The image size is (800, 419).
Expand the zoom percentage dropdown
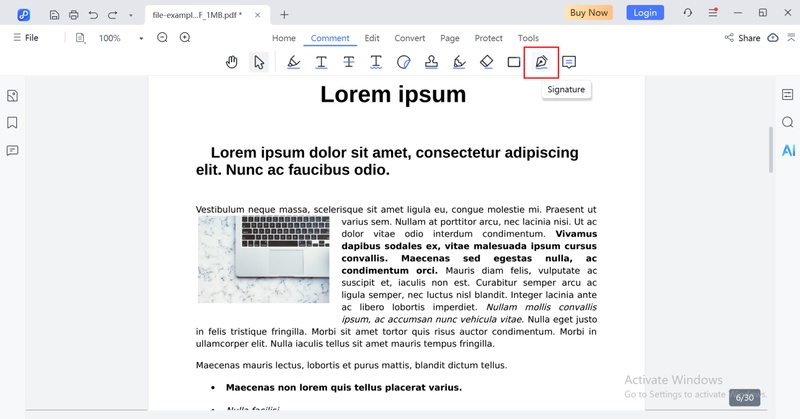(x=141, y=38)
